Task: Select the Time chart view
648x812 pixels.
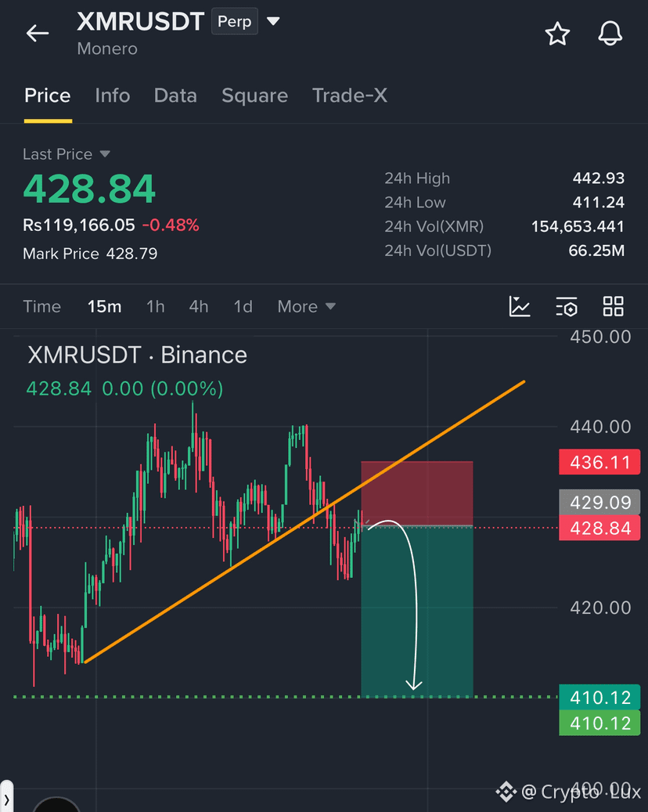Action: pyautogui.click(x=42, y=307)
